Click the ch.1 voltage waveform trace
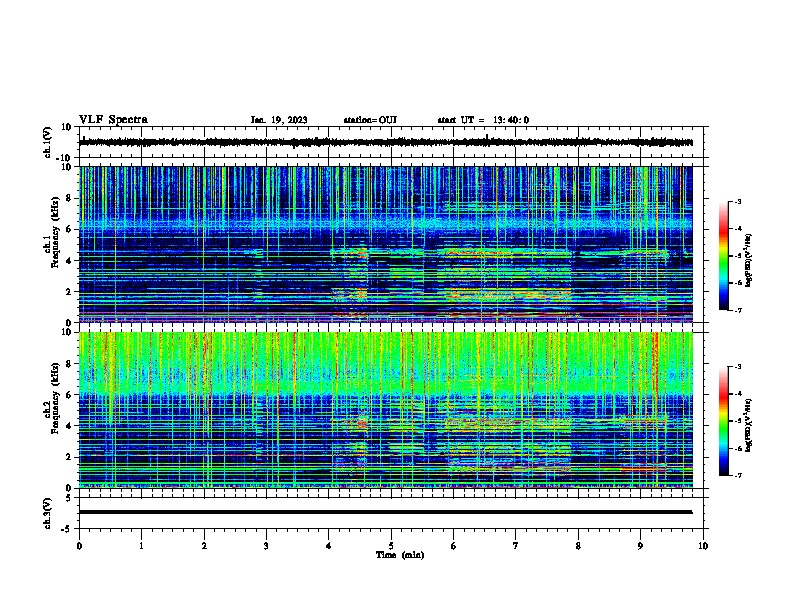This screenshot has height=612, width=792. pos(385,142)
